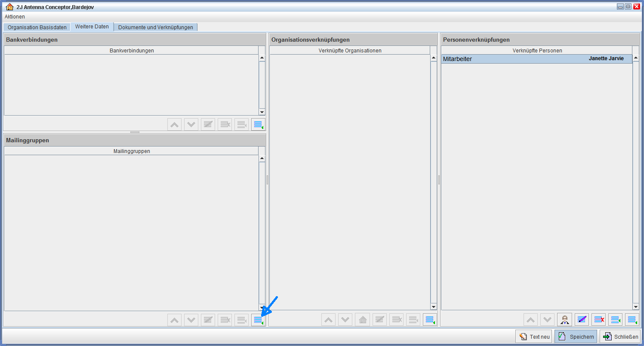Add new row in Organisationsverknüpfungen panel

click(430, 320)
